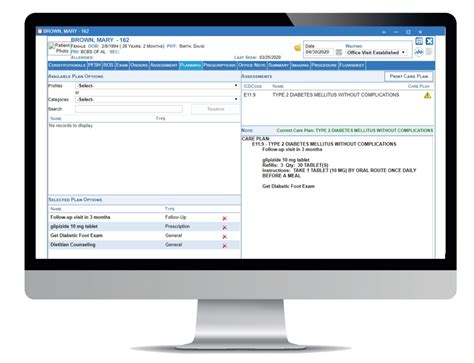Switch to the Assessment tab
Screen dimensions: 474x363
click(x=164, y=65)
